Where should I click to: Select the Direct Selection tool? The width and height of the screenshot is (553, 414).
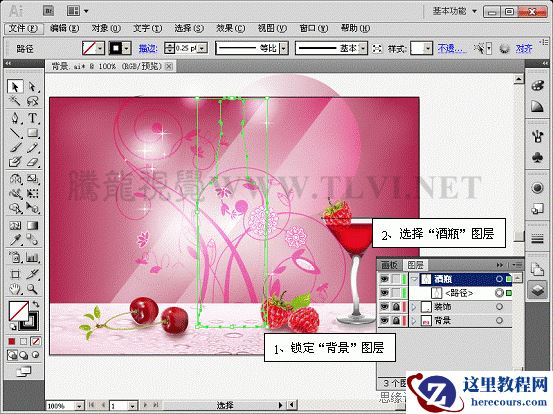[x=32, y=86]
